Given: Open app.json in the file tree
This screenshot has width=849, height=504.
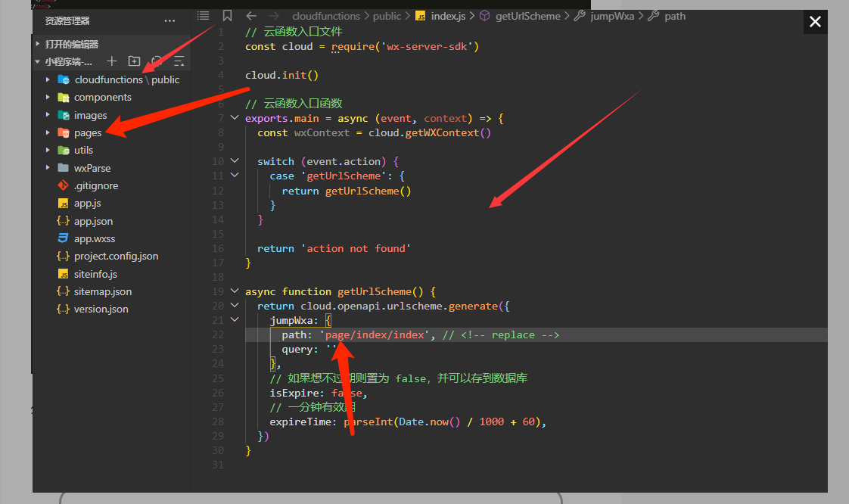Looking at the screenshot, I should [x=93, y=221].
